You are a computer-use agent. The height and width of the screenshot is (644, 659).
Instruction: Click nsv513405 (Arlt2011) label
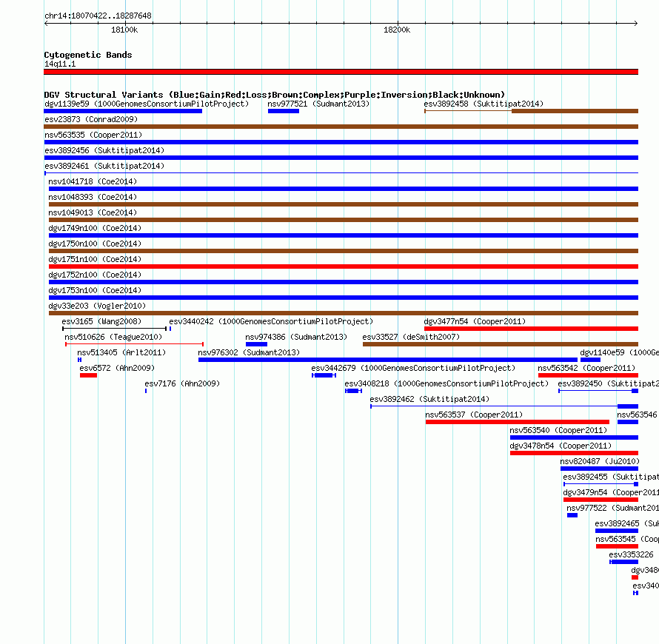point(121,352)
